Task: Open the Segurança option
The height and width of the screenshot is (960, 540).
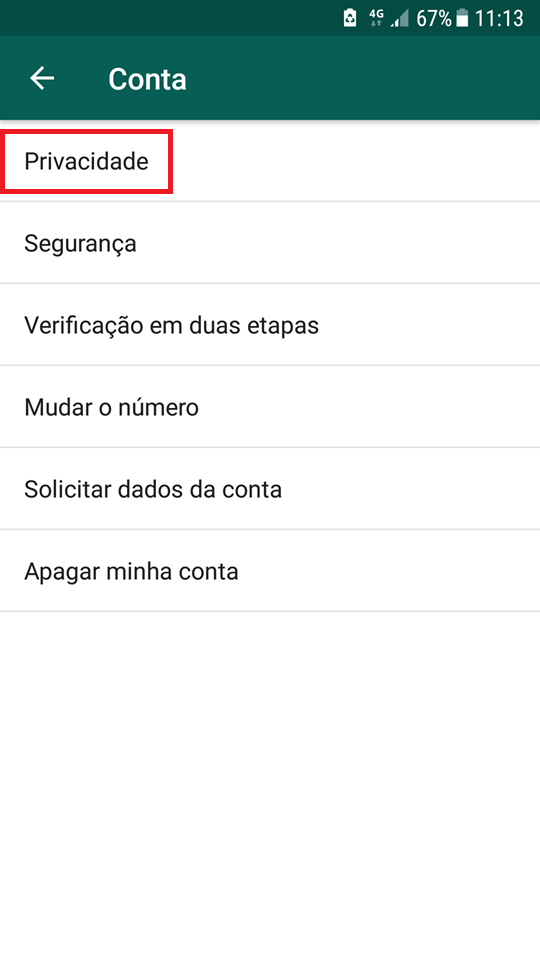Action: pos(270,243)
